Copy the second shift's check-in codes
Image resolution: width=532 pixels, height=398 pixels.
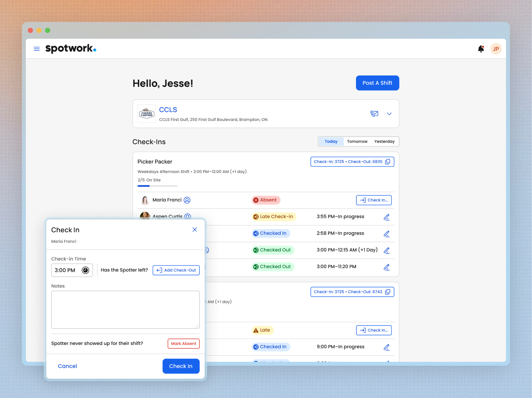coord(388,292)
